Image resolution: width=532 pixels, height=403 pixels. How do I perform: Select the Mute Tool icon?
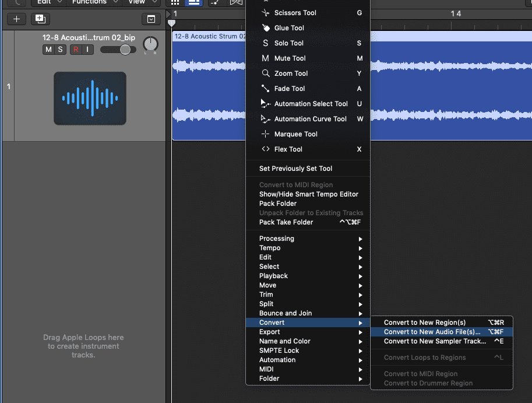(x=265, y=58)
